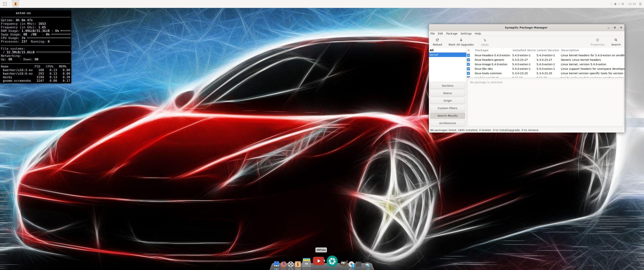Toggle the linux-image-5.4.0-exton checkbox

pyautogui.click(x=468, y=64)
